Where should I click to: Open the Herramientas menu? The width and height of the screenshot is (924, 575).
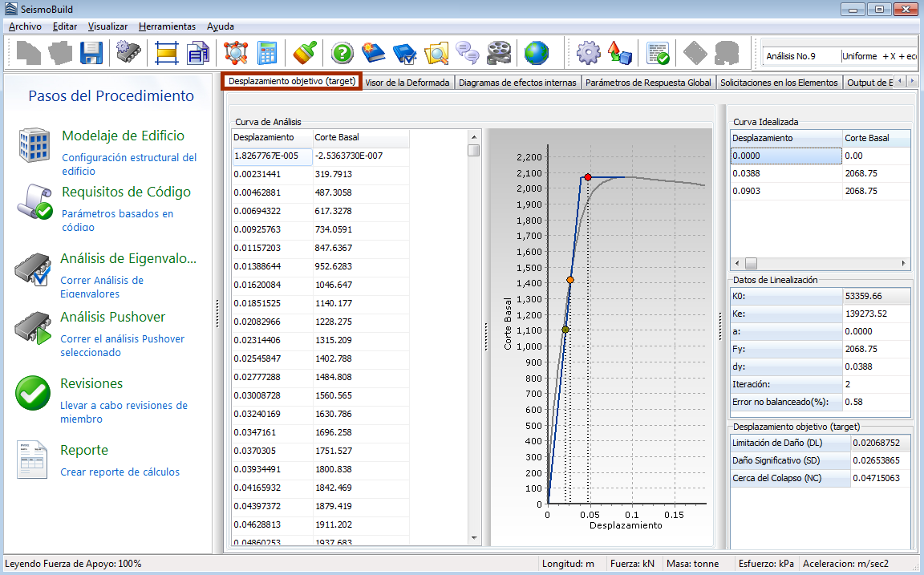pyautogui.click(x=167, y=26)
